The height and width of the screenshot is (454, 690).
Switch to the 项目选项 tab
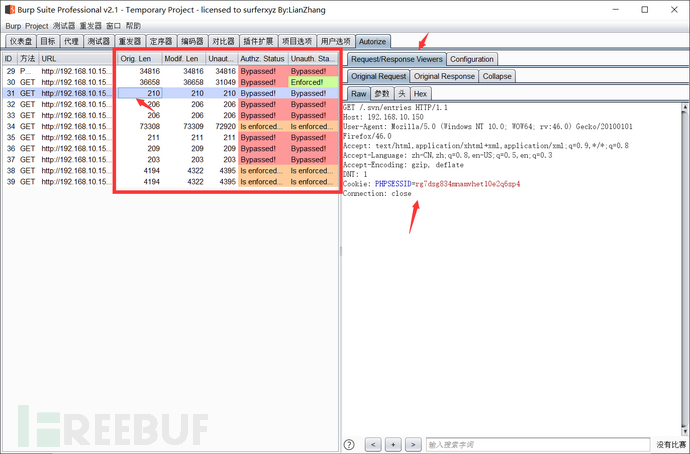pos(297,41)
